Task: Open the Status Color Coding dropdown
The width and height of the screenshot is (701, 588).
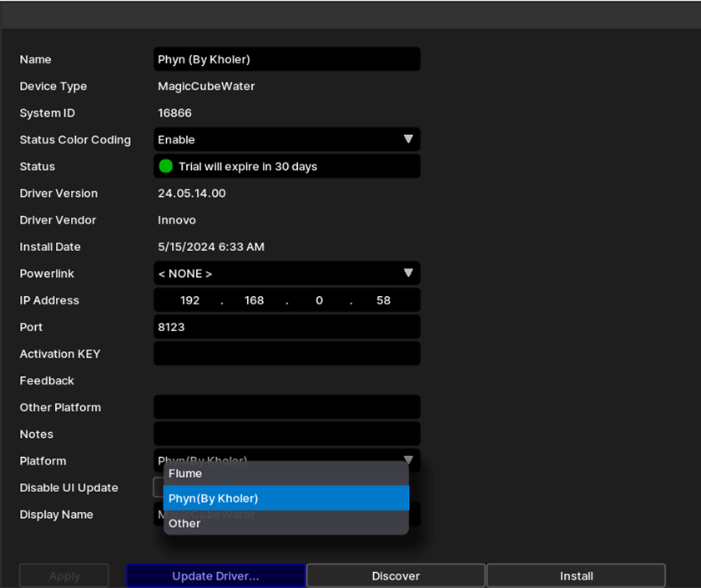Action: pyautogui.click(x=286, y=139)
